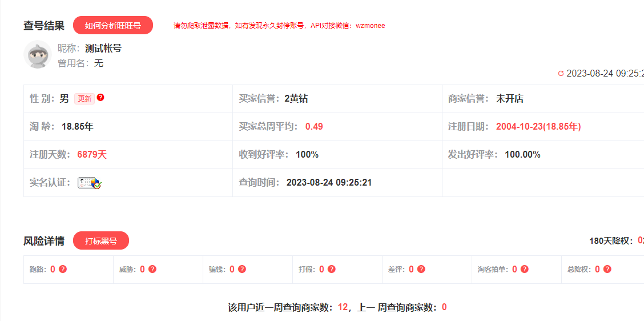Open the help icon for 骗钱
Screen dimensions: 644x321
(242, 269)
